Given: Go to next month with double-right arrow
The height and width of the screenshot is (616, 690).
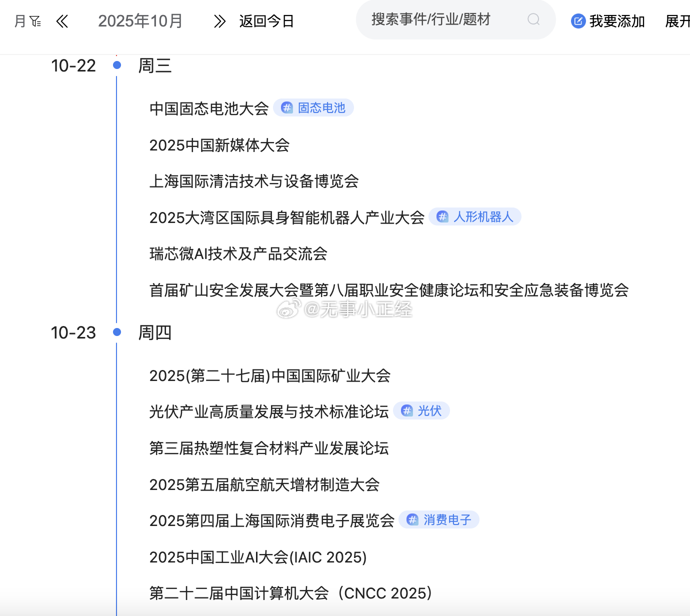Looking at the screenshot, I should (x=219, y=21).
